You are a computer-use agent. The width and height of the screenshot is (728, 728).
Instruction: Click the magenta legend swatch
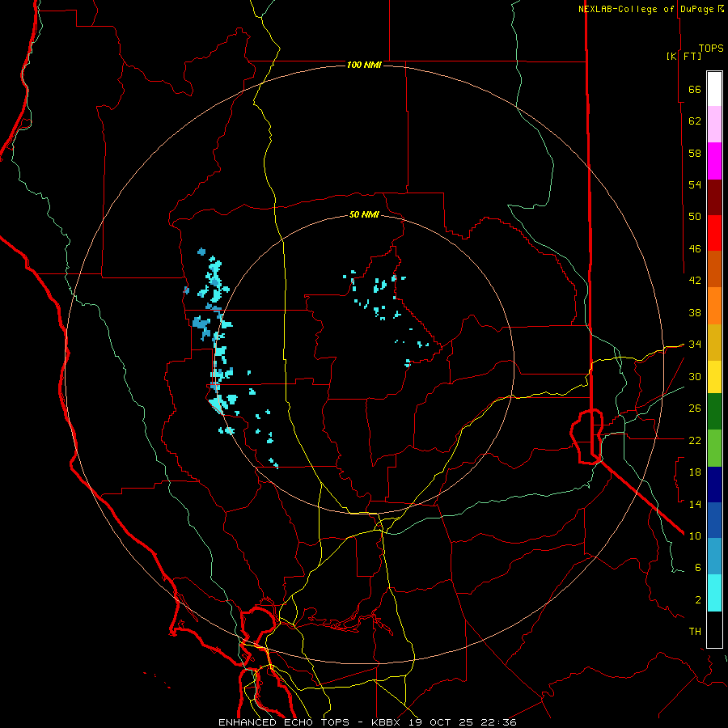coord(714,161)
